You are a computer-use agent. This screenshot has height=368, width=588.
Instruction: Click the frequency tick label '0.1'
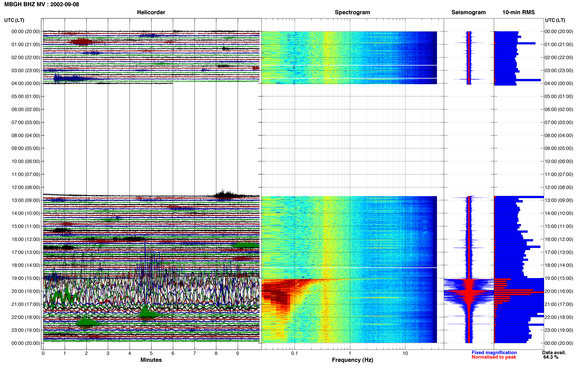point(295,353)
